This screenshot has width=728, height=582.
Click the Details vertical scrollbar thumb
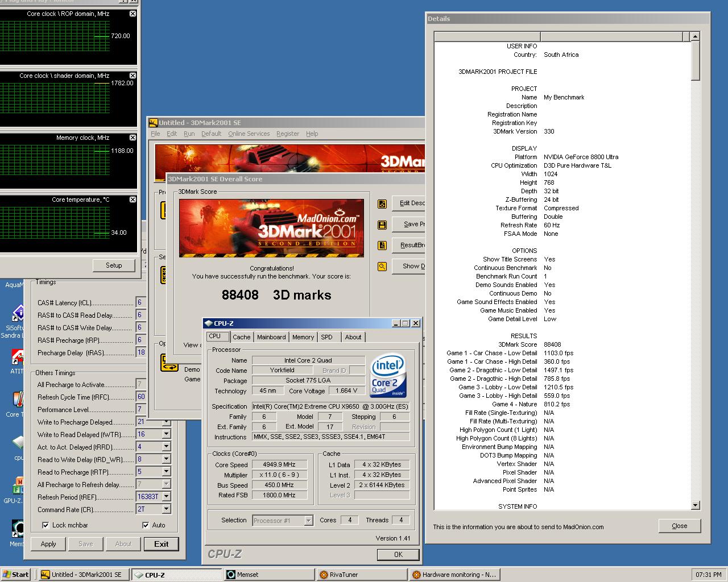tap(695, 61)
